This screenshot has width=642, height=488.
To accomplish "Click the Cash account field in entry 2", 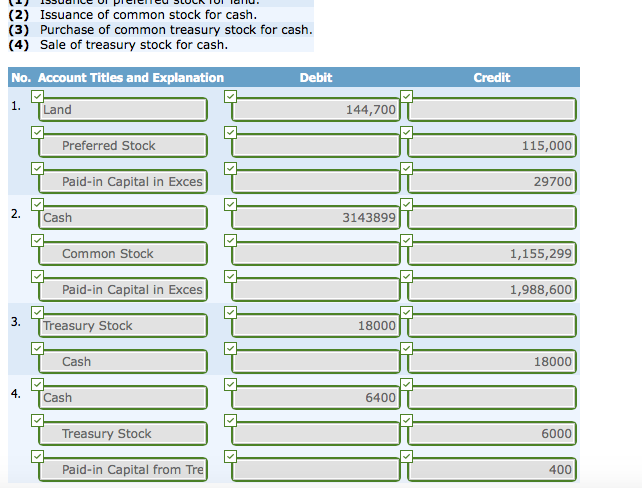I will click(x=123, y=217).
